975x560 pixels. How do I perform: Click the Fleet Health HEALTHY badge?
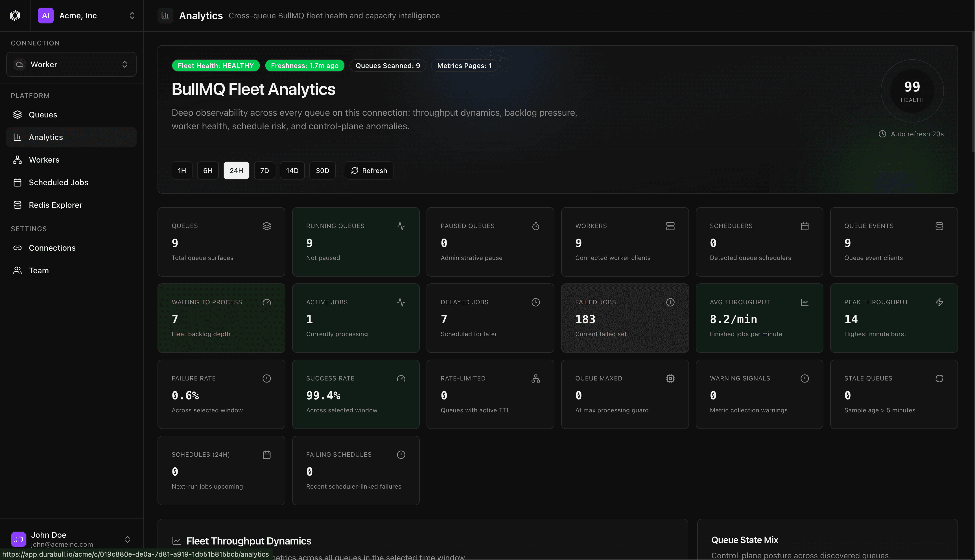click(215, 65)
